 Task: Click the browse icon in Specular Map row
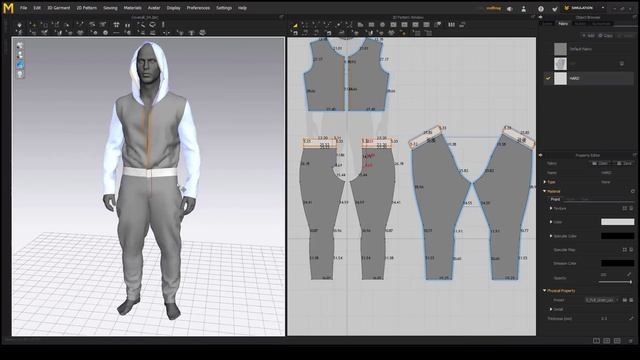click(624, 249)
